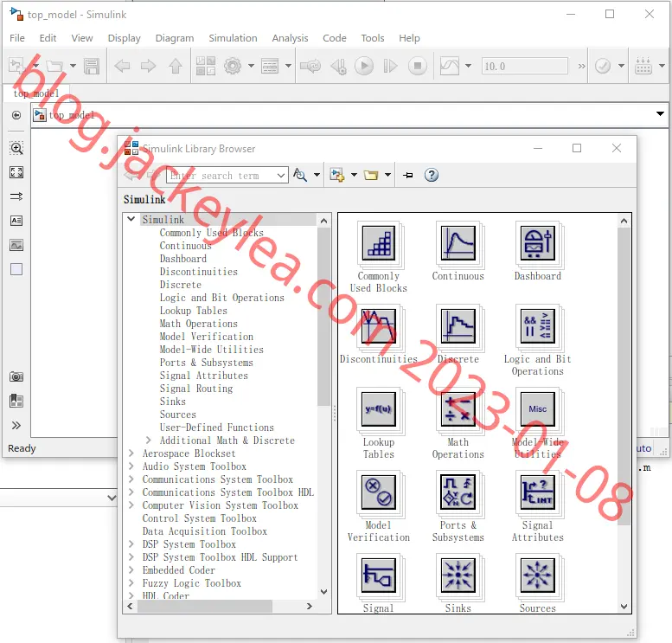Select Signal Routing in library tree
The width and height of the screenshot is (672, 643).
click(196, 389)
